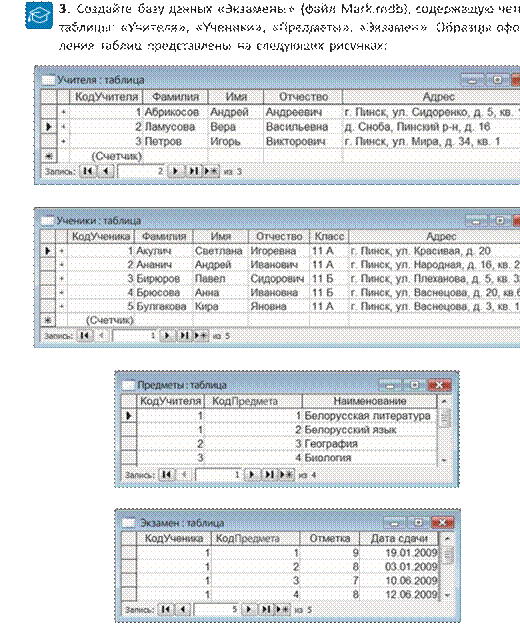
Task: Click the Наименование column header
Action: tap(370, 401)
